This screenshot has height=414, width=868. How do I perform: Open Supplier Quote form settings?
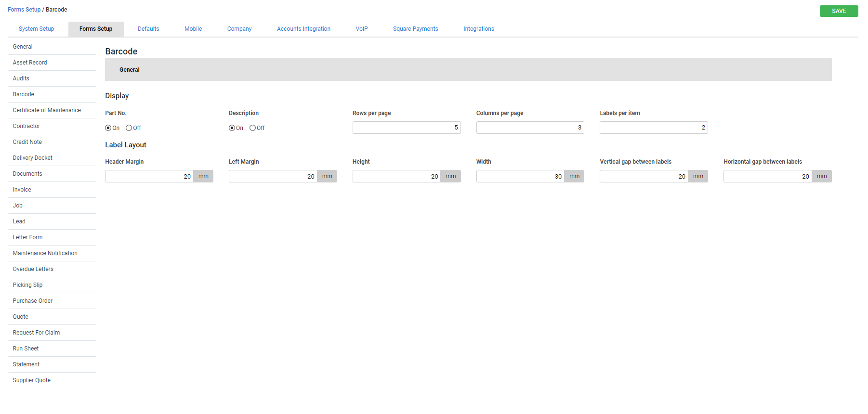tap(52, 380)
